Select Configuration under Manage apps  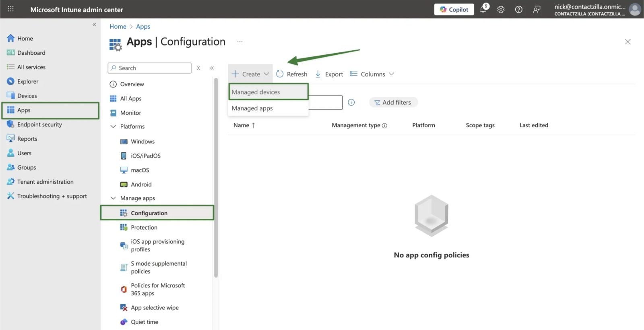[157, 213]
